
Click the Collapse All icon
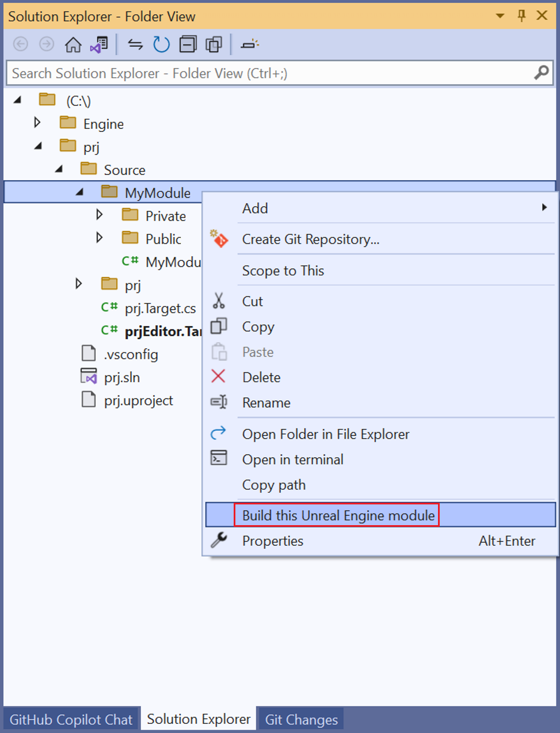pos(188,44)
